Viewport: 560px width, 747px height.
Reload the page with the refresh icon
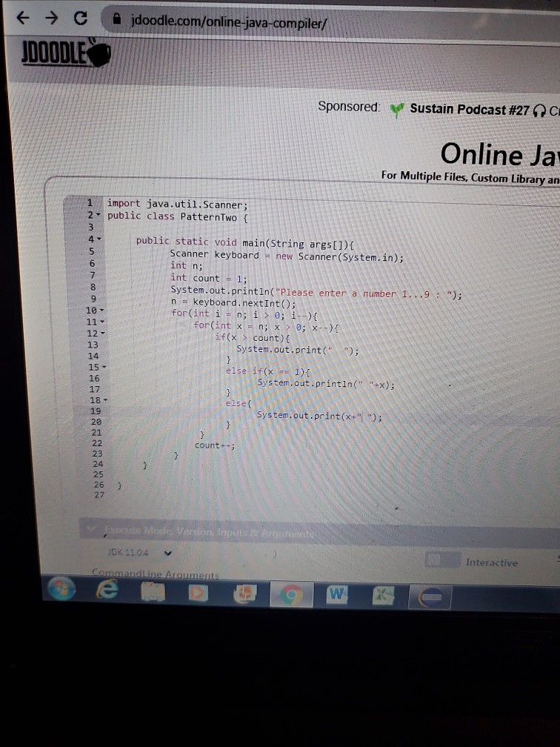(x=81, y=18)
